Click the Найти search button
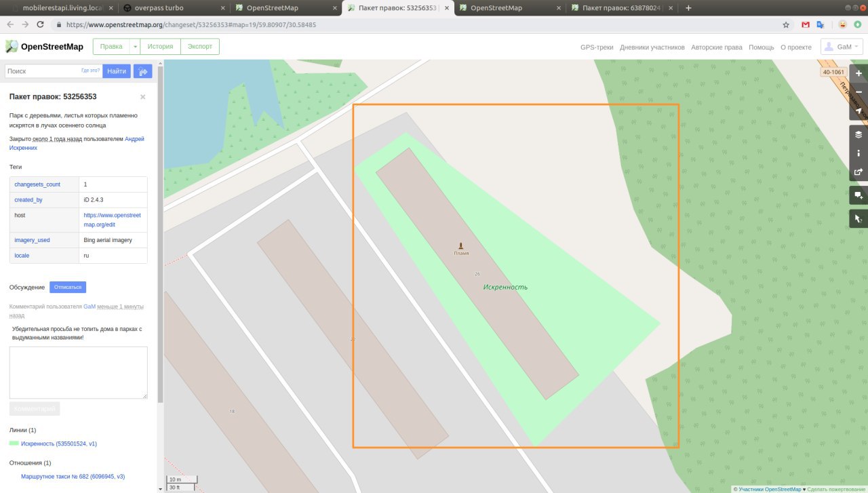 point(117,71)
